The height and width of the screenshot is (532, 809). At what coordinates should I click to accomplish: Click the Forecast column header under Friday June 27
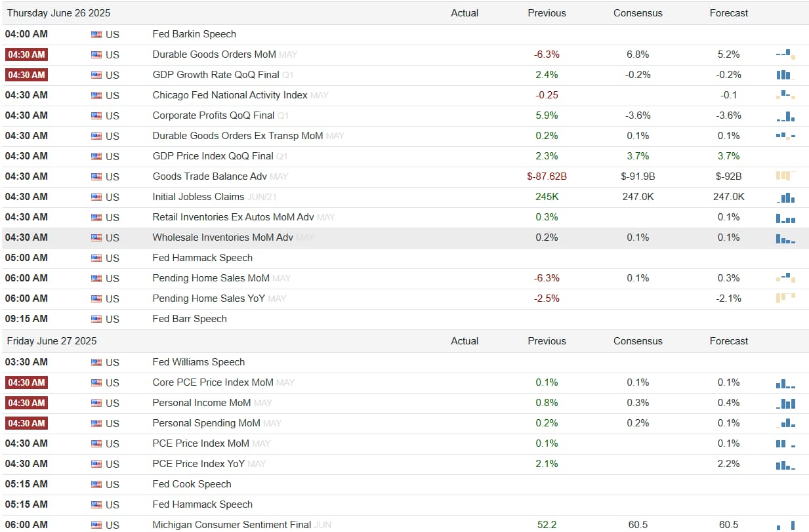729,341
